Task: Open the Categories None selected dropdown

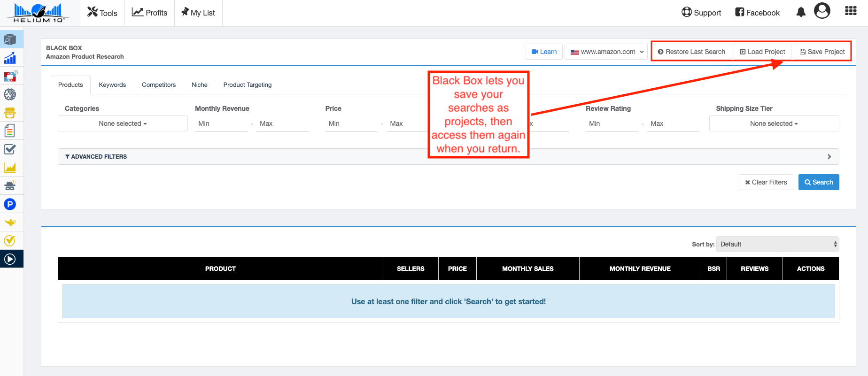Action: click(x=123, y=123)
